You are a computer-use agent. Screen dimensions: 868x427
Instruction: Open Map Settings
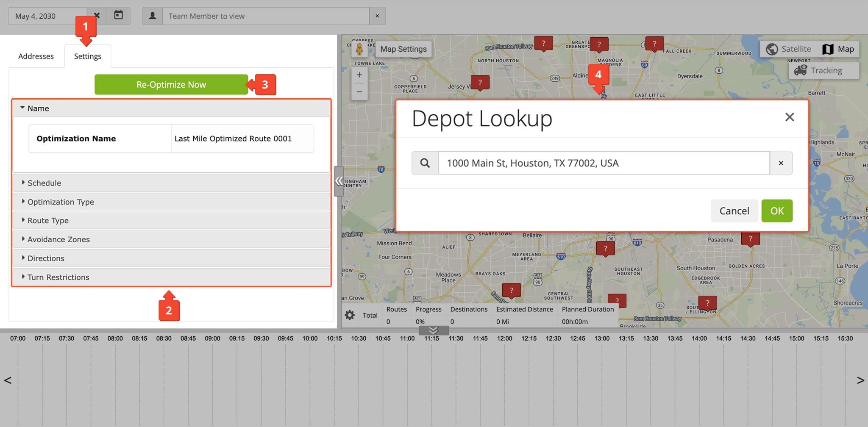pos(403,49)
